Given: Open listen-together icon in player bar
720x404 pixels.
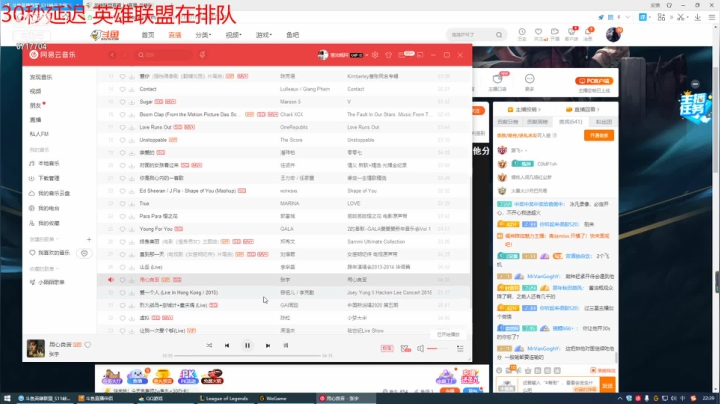Looking at the screenshot, I should 405,349.
